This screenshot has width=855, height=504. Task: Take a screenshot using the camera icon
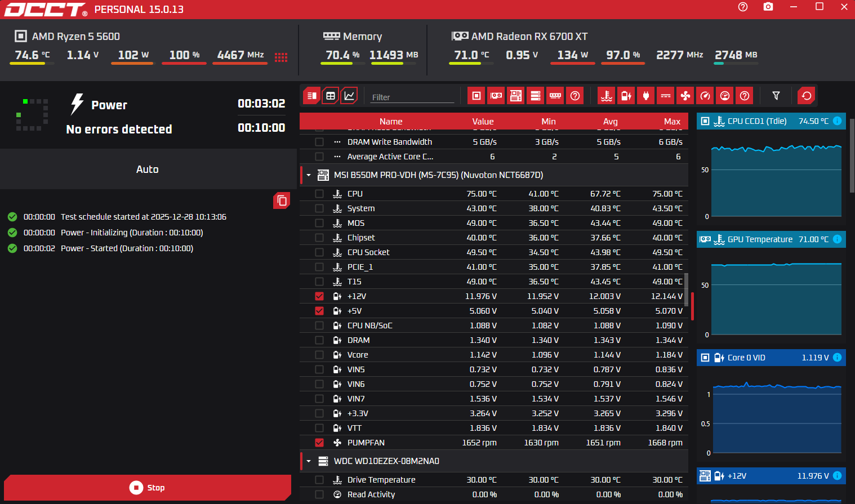tap(768, 7)
